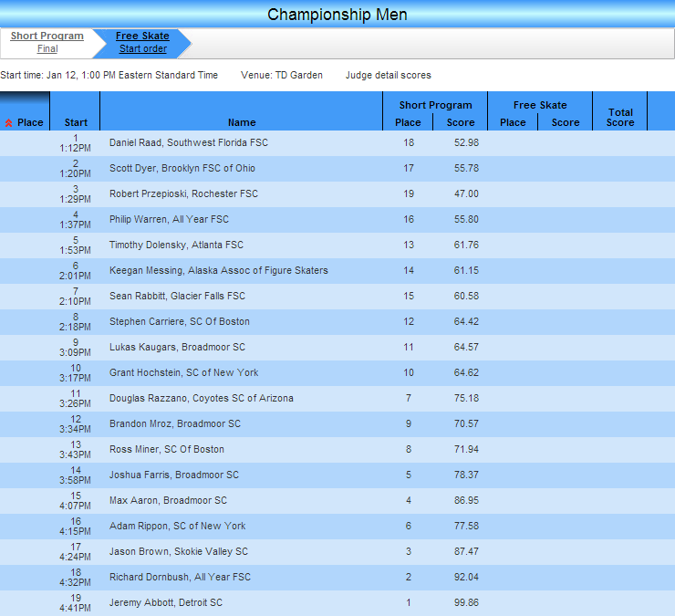The image size is (675, 616).
Task: Click the score 47.00
Action: pyautogui.click(x=466, y=193)
